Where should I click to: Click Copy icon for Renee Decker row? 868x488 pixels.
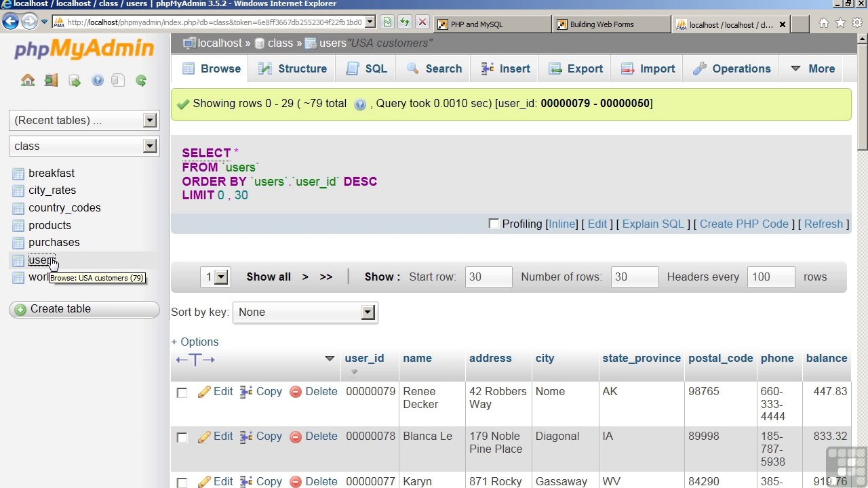point(246,392)
